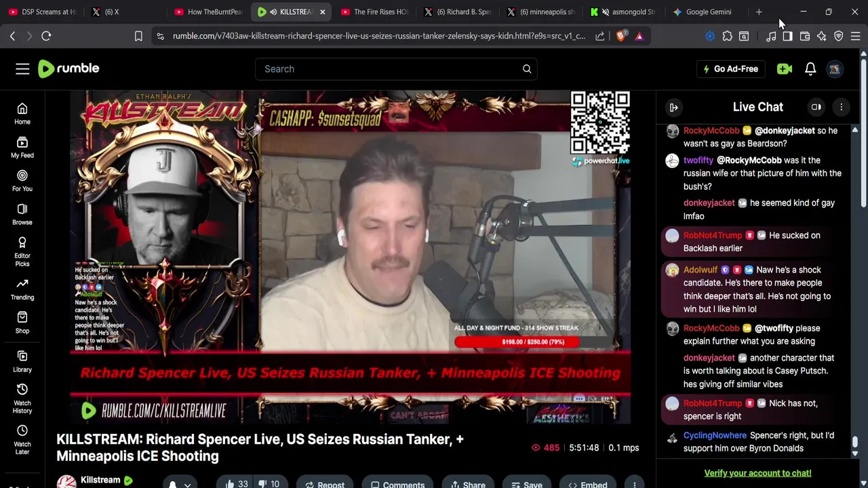Open a new browser tab
868x488 pixels.
point(759,12)
